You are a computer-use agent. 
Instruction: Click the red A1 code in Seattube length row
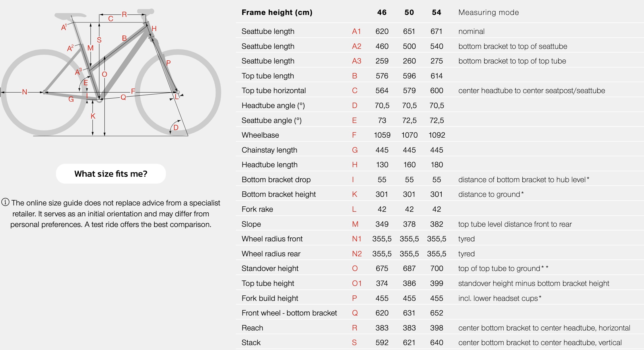click(356, 31)
